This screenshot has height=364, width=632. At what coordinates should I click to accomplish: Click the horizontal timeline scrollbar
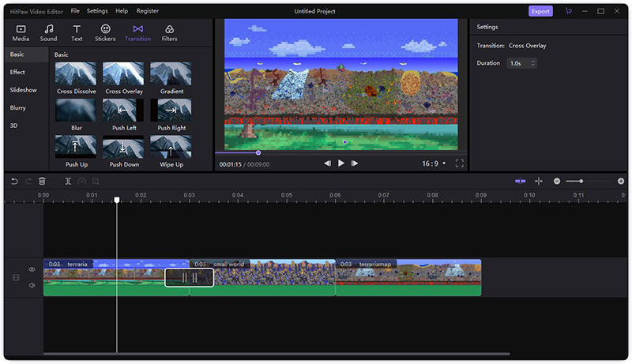(276, 354)
